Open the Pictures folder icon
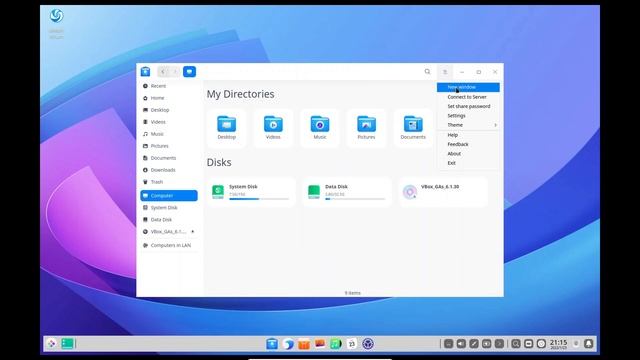 366,128
